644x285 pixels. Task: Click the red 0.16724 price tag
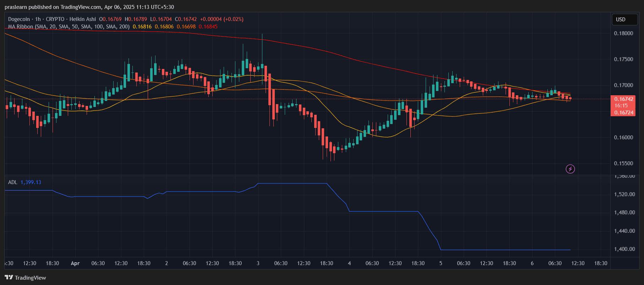pyautogui.click(x=624, y=113)
